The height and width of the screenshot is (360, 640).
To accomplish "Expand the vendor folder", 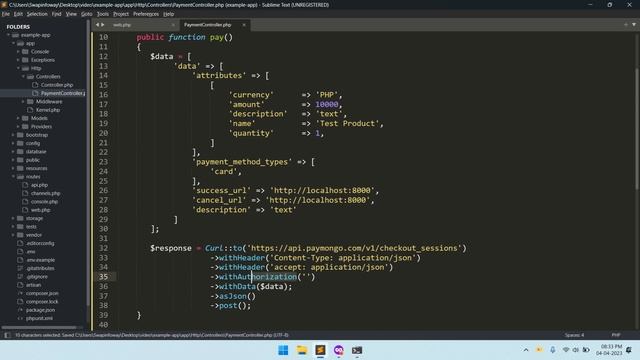I will [x=13, y=235].
